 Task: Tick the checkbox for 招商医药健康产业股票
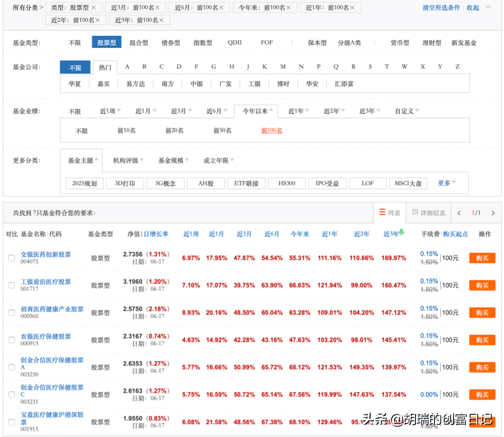(x=12, y=312)
